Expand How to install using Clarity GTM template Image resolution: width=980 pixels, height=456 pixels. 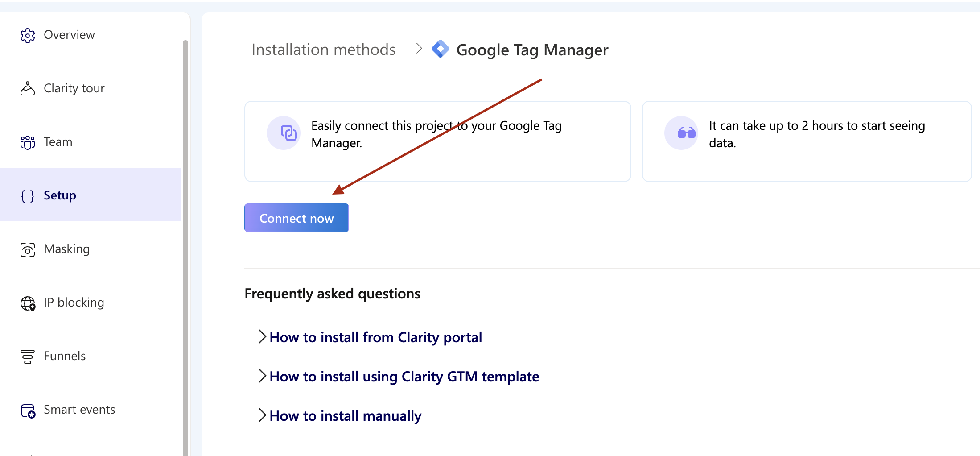click(x=404, y=377)
